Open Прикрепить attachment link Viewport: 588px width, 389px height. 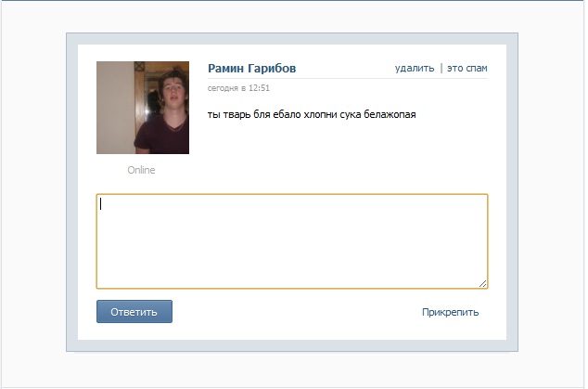450,312
